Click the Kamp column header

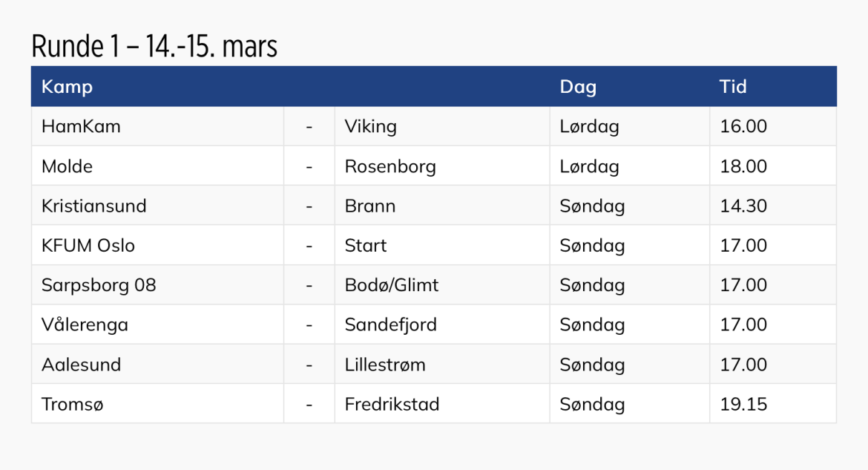click(68, 87)
